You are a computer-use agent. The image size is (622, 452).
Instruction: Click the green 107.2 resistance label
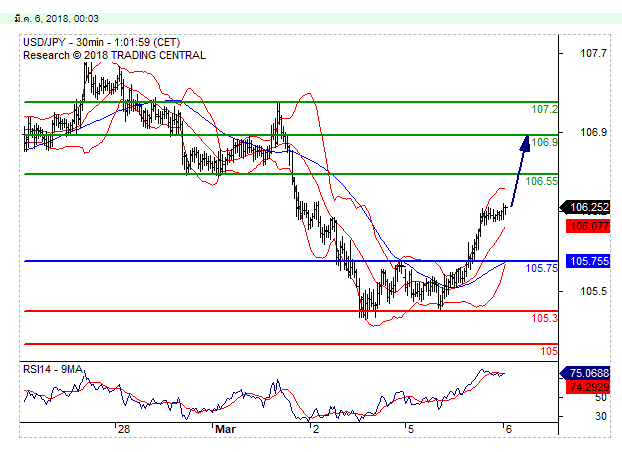(x=544, y=109)
